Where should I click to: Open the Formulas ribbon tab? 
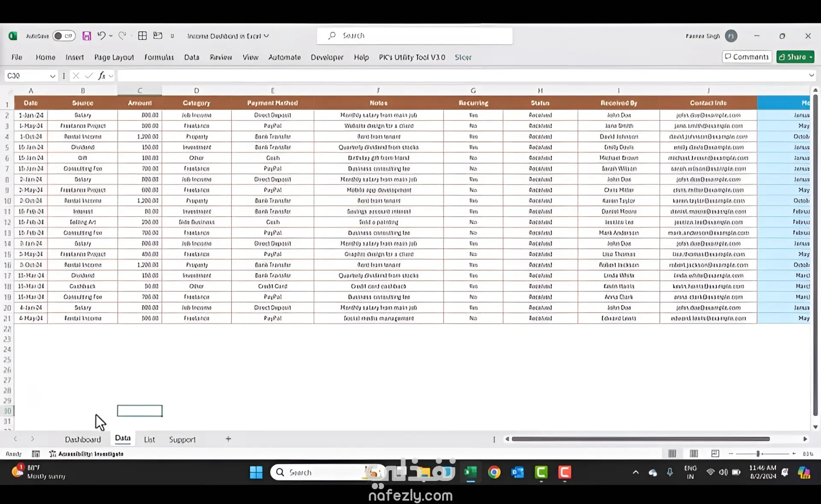click(159, 57)
